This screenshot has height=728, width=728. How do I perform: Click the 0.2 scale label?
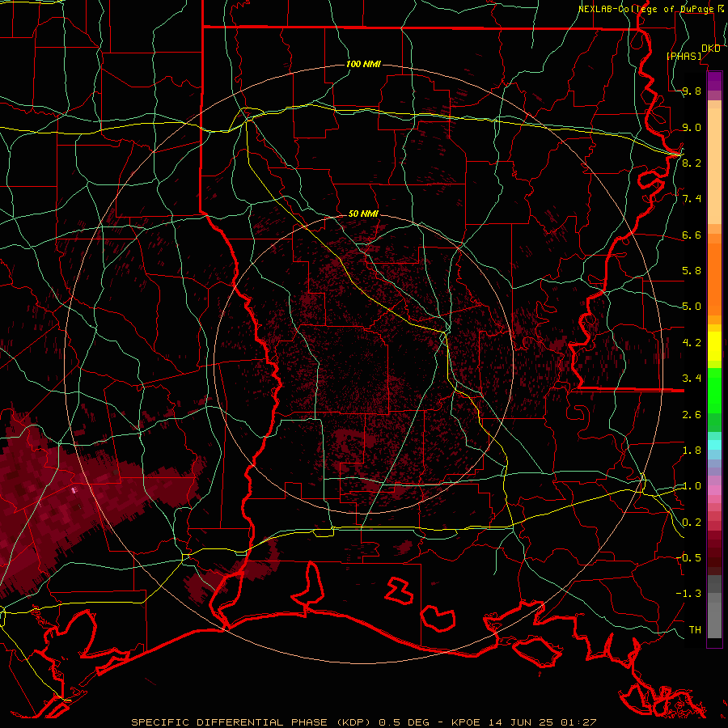tap(692, 523)
